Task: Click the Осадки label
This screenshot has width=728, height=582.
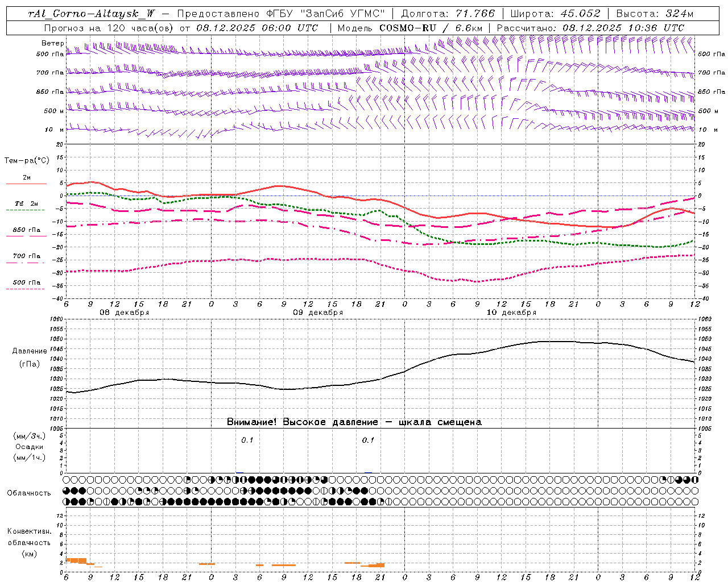Action: [x=29, y=447]
